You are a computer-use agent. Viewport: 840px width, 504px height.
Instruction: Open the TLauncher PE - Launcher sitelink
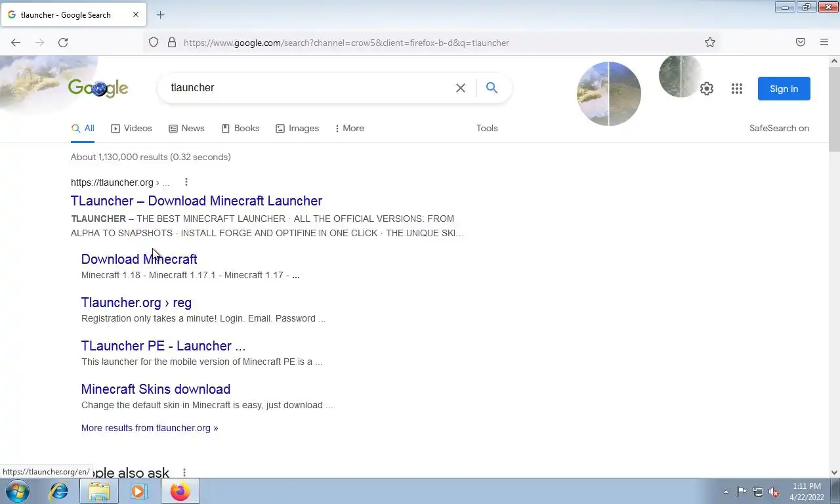tap(163, 346)
